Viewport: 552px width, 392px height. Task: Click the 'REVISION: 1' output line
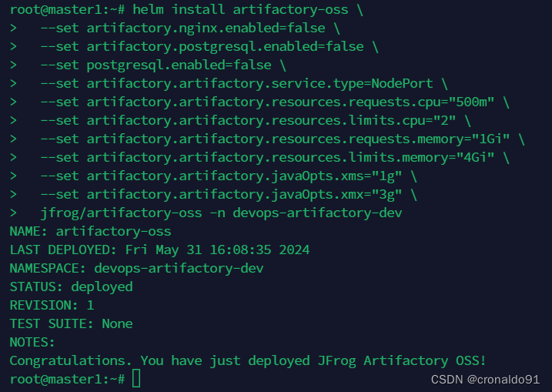coord(52,305)
